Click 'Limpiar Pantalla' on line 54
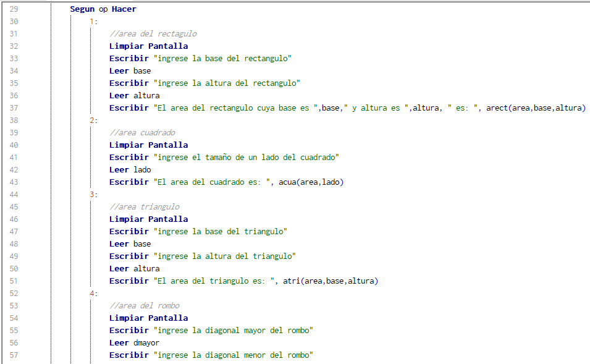Screen dimensions: 590x364 pyautogui.click(x=149, y=318)
